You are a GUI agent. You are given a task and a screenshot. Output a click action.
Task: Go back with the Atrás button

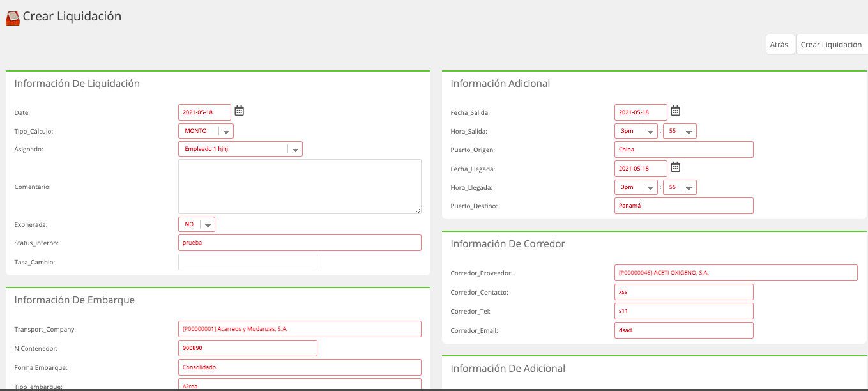coord(780,45)
